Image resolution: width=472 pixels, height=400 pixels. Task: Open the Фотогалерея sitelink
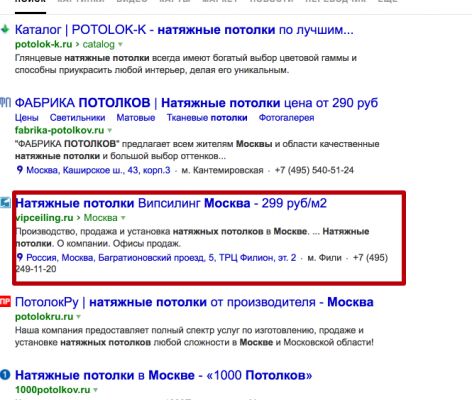pos(286,118)
